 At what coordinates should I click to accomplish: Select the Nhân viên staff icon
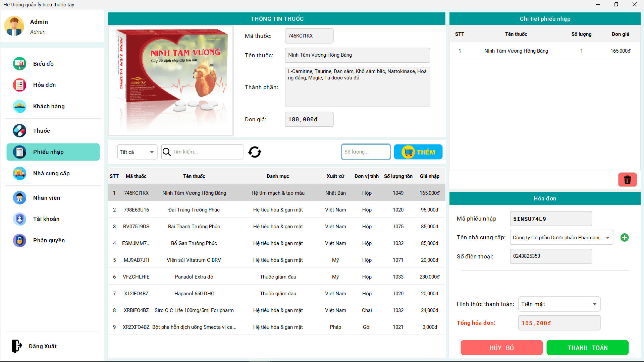point(19,198)
